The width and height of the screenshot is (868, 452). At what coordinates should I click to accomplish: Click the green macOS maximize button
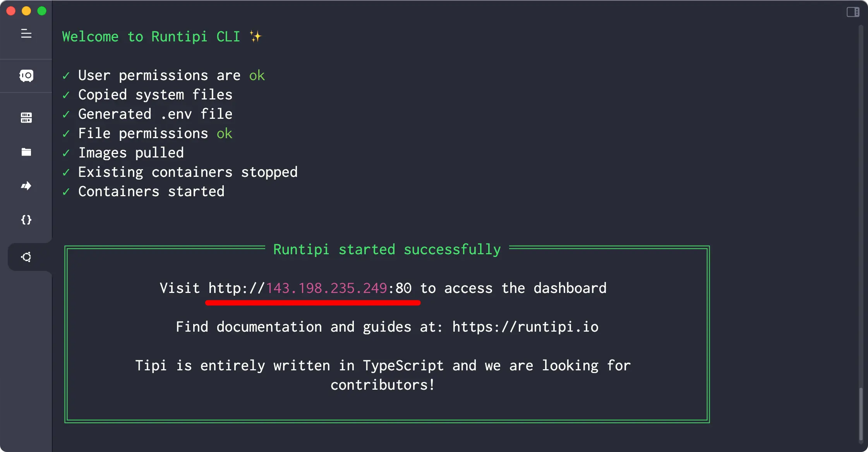(42, 11)
